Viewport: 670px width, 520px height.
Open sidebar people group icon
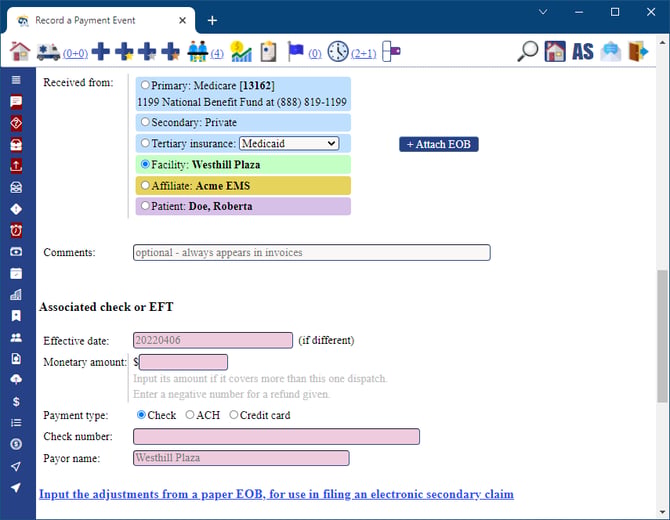(16, 338)
